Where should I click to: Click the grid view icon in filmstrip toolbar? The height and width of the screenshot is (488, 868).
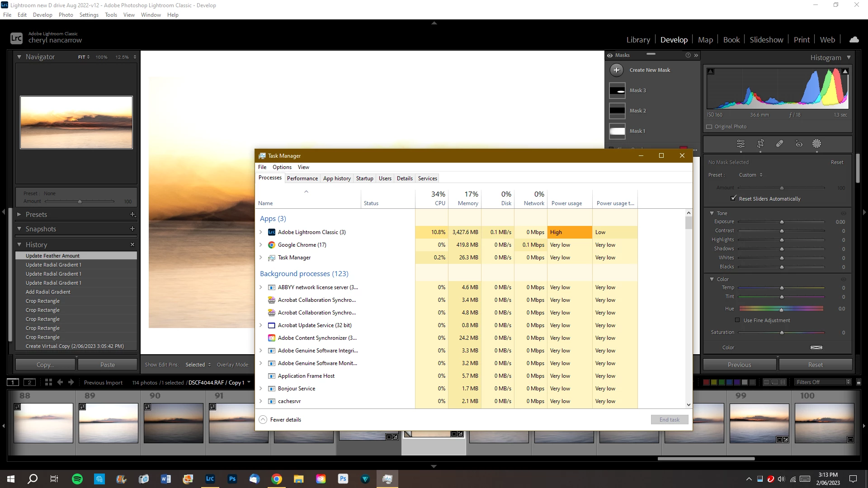pos(48,382)
